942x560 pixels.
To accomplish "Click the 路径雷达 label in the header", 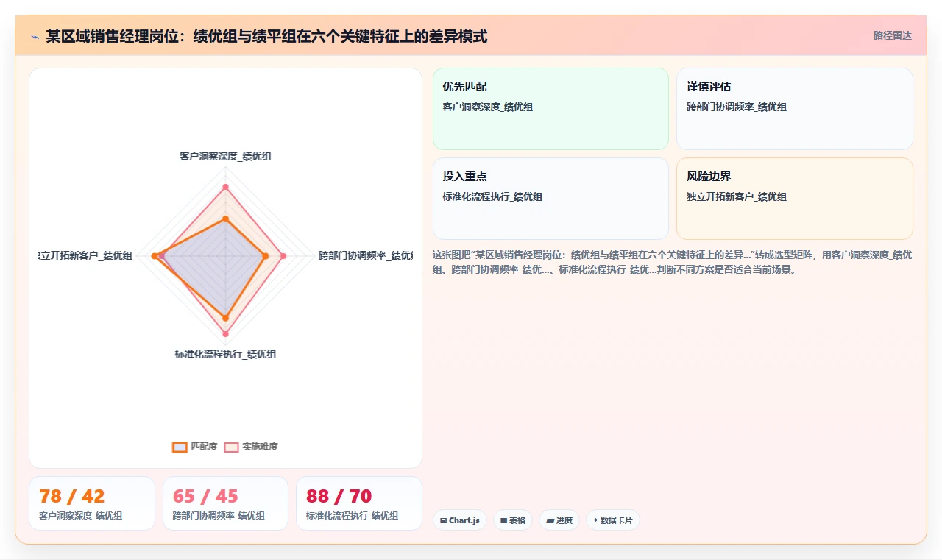I will click(892, 35).
